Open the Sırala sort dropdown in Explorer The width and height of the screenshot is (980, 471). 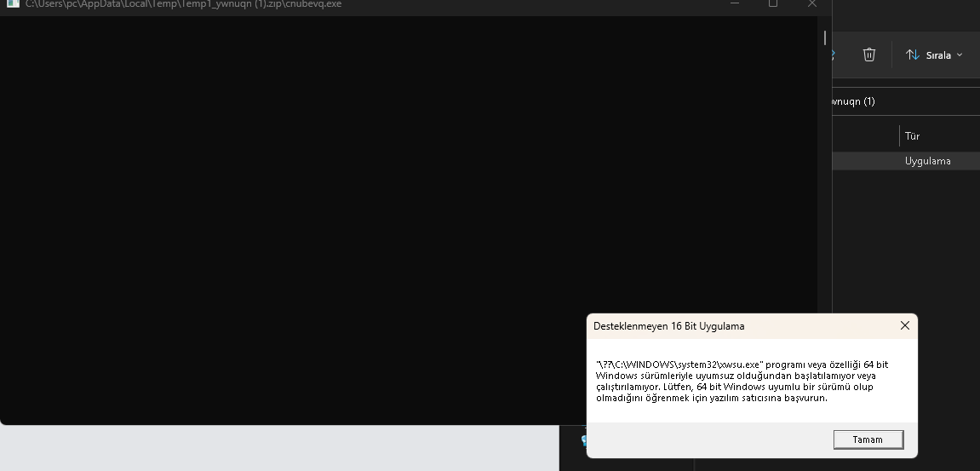point(934,55)
